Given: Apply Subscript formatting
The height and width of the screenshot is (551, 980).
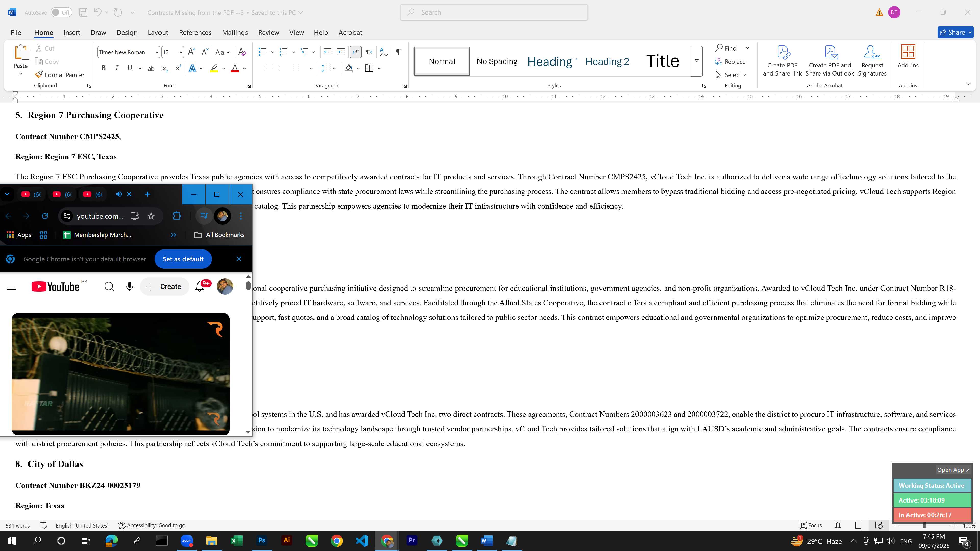Looking at the screenshot, I should click(x=165, y=68).
